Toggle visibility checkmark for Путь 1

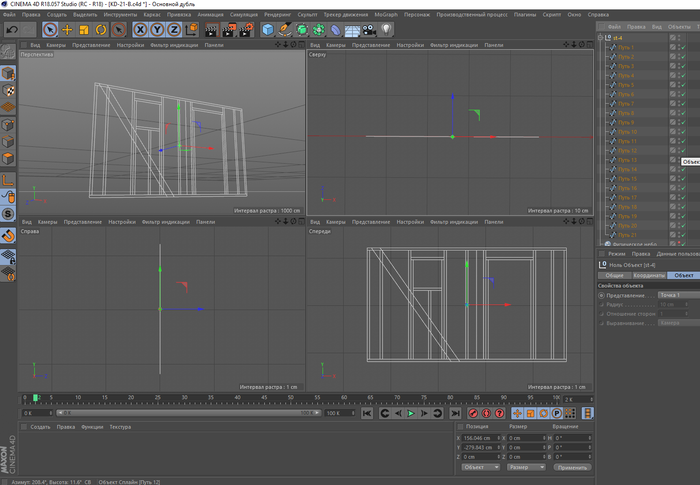pos(681,47)
